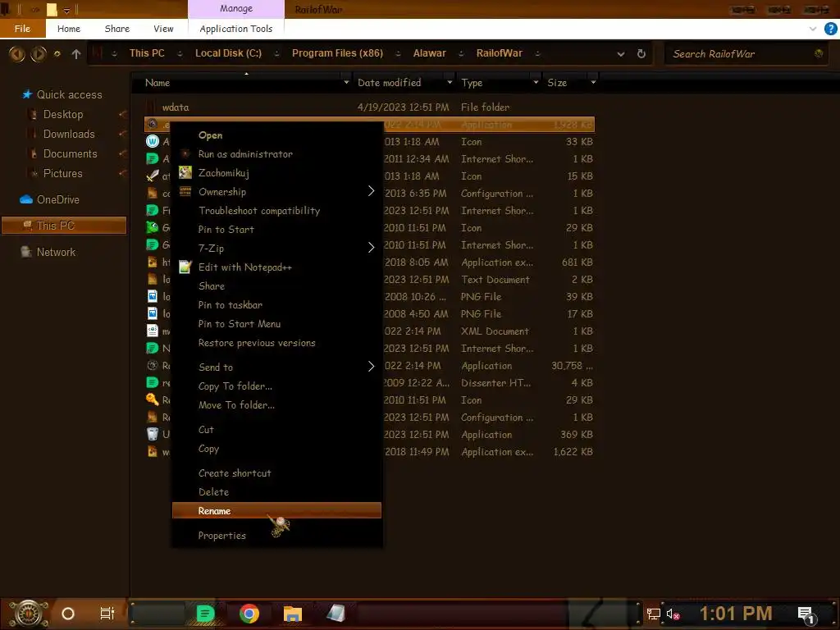Click the Manage contextual tab
This screenshot has height=630, width=840.
click(235, 8)
